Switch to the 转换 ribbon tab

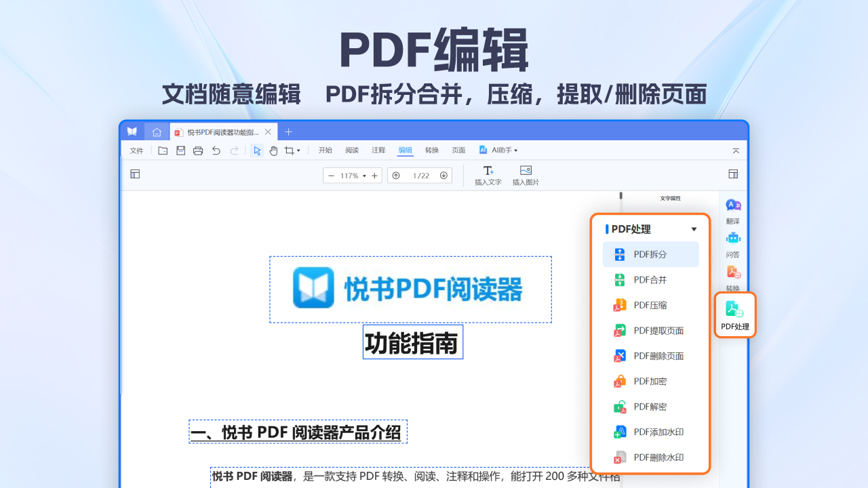432,150
